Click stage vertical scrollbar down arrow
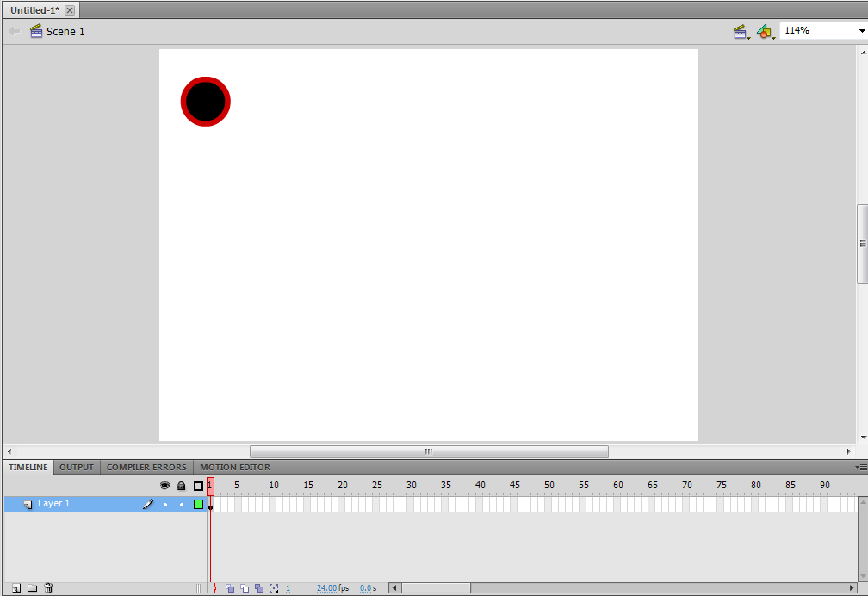 point(863,438)
